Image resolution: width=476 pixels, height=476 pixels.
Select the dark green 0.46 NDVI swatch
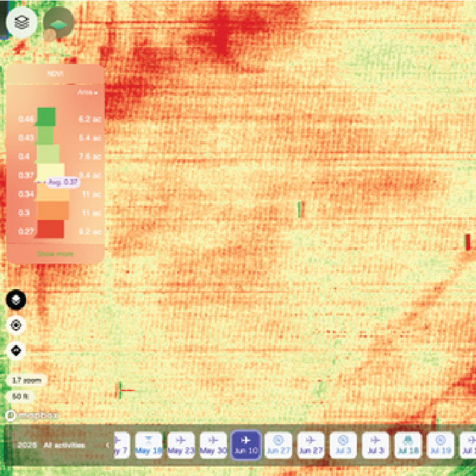pos(46,117)
